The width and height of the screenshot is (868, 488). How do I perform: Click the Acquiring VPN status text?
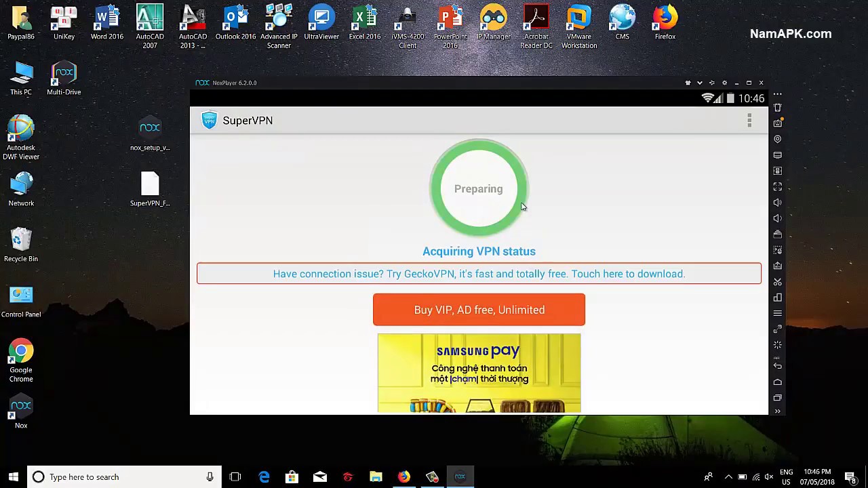[479, 251]
